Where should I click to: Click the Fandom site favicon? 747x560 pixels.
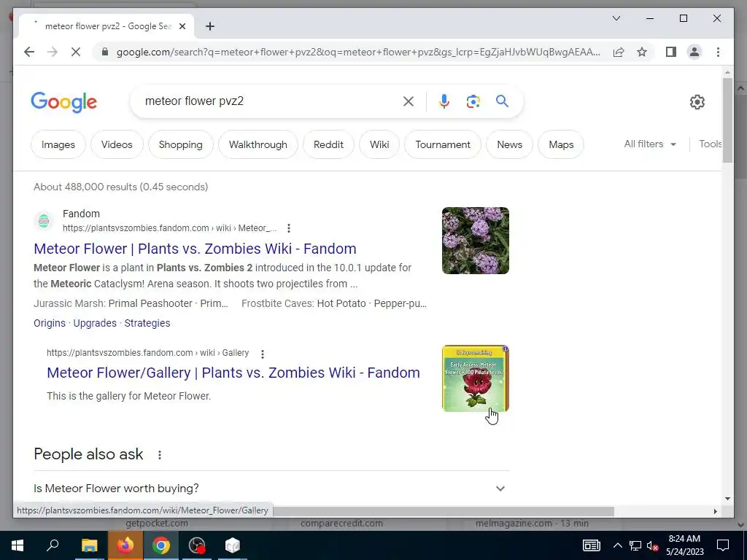[x=43, y=221]
